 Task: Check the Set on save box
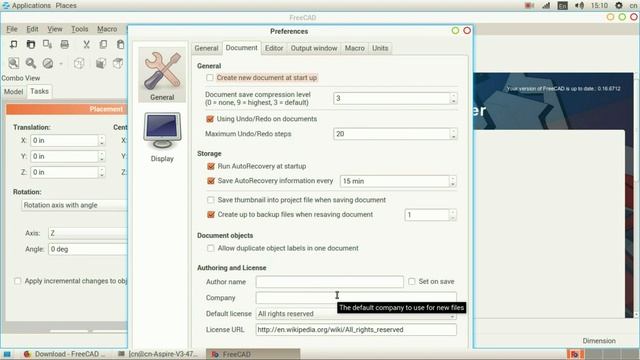pos(411,282)
